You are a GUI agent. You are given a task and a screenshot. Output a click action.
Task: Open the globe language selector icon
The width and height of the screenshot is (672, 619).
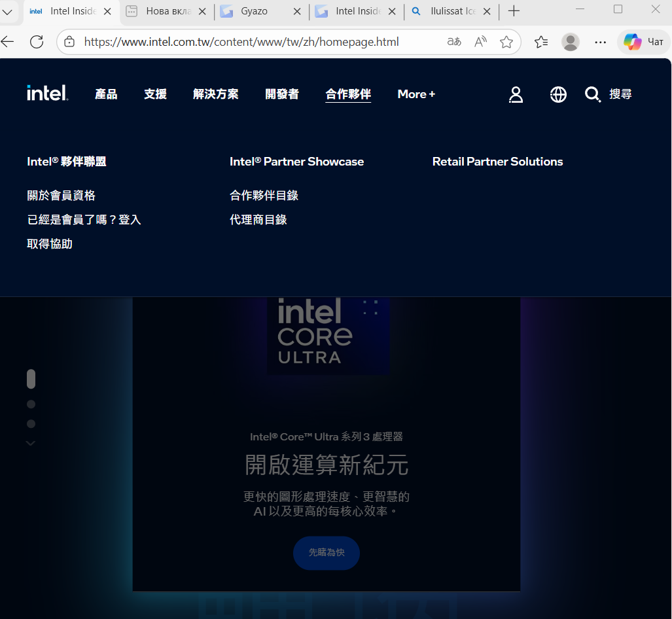(x=558, y=94)
